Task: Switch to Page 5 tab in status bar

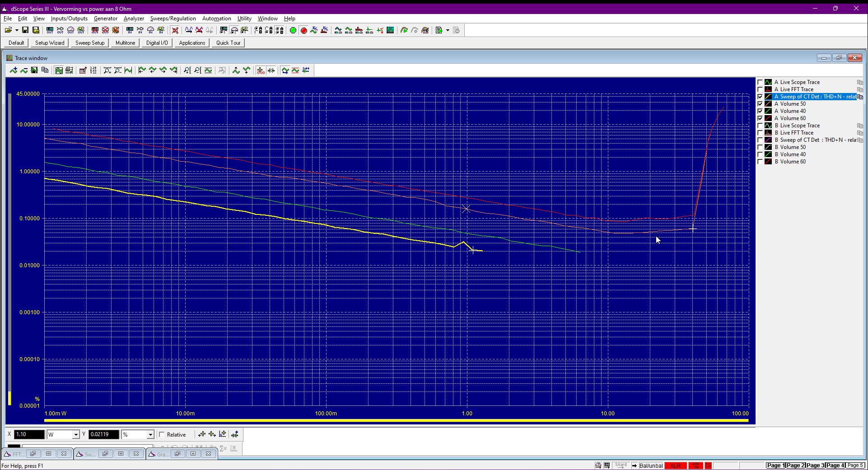Action: (855, 465)
